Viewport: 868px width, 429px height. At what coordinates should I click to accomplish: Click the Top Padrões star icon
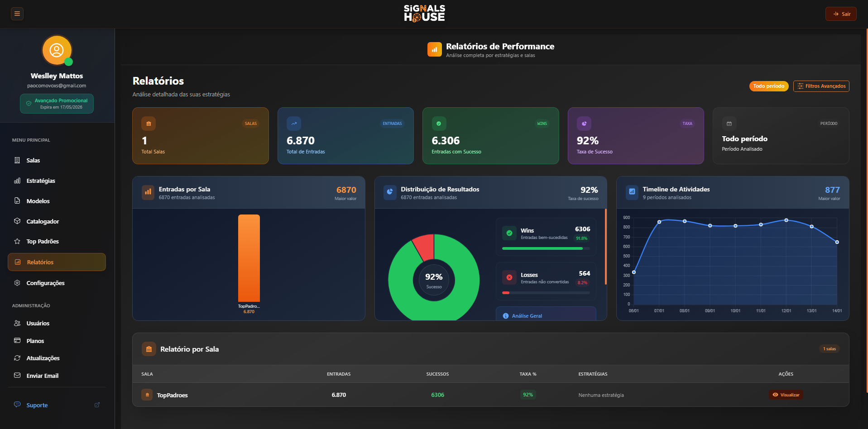17,242
